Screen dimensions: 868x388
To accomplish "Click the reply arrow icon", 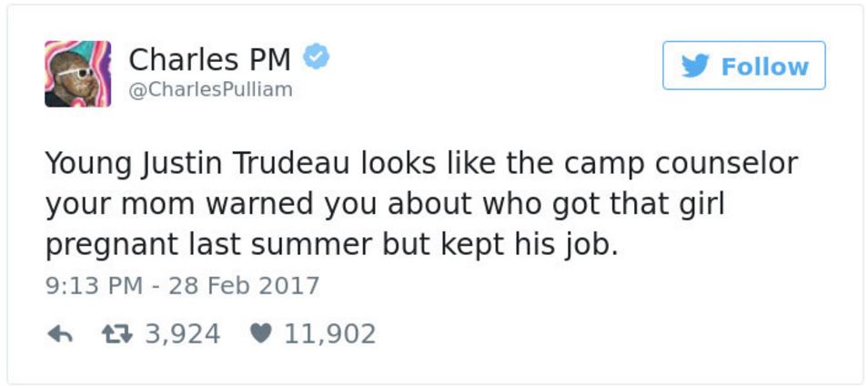I will click(x=59, y=334).
